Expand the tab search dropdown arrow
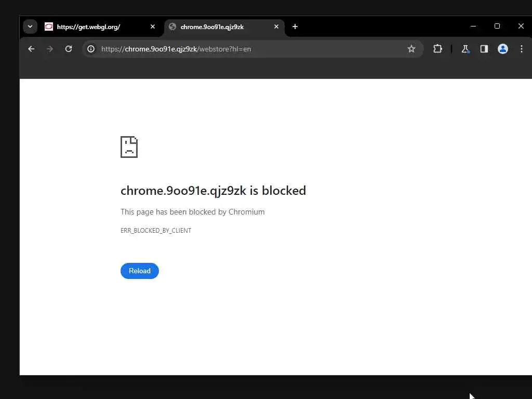Screen dimensions: 532x399 [30, 26]
